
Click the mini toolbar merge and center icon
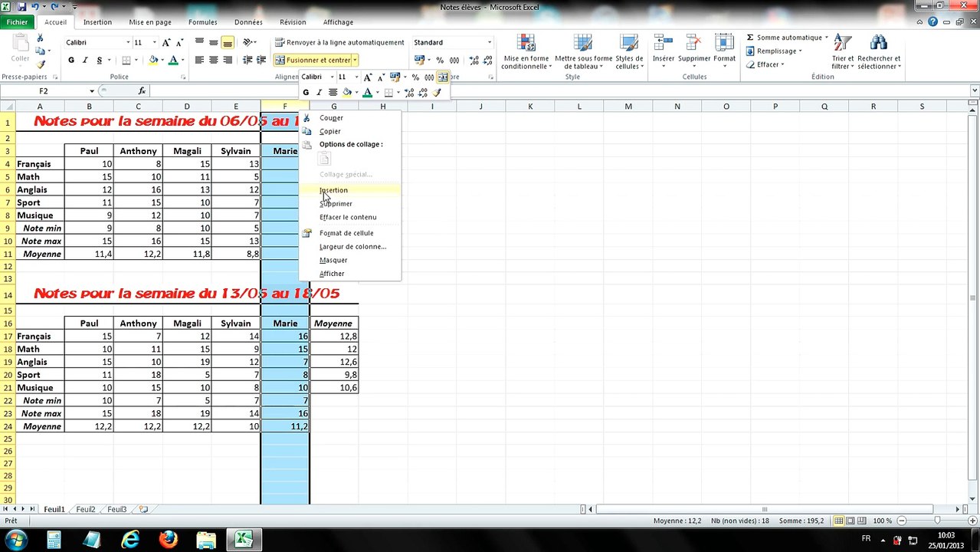442,77
